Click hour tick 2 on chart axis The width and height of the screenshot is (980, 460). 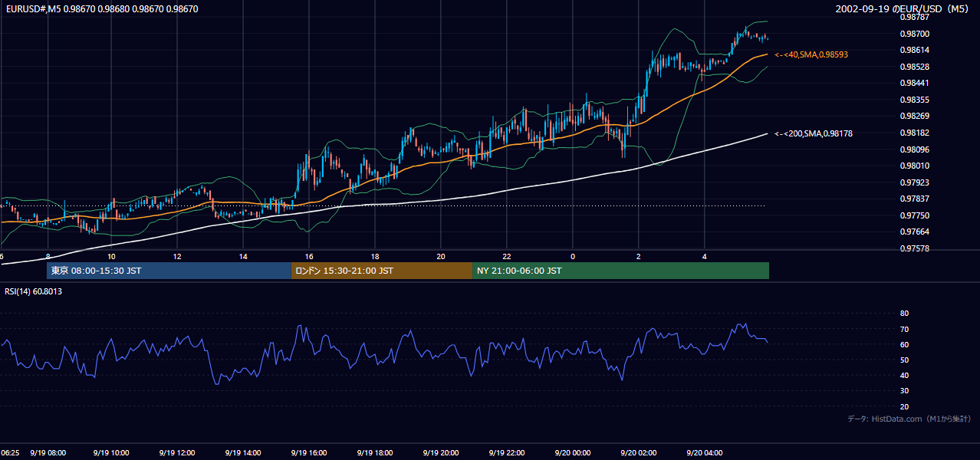click(639, 256)
